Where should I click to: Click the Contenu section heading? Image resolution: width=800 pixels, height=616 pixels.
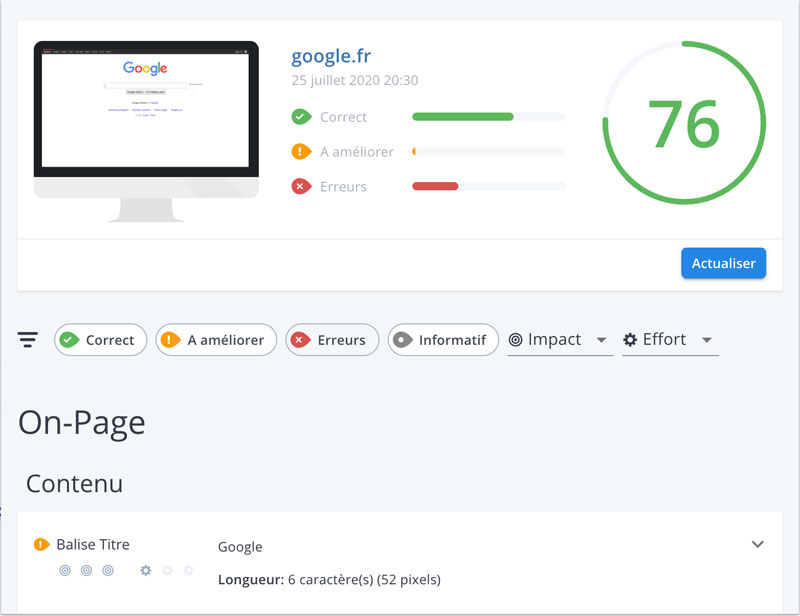(74, 483)
